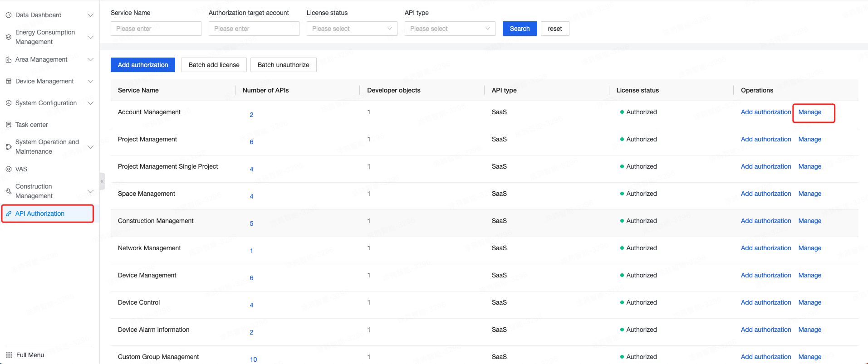Click the API Authorization plug icon

click(9, 214)
